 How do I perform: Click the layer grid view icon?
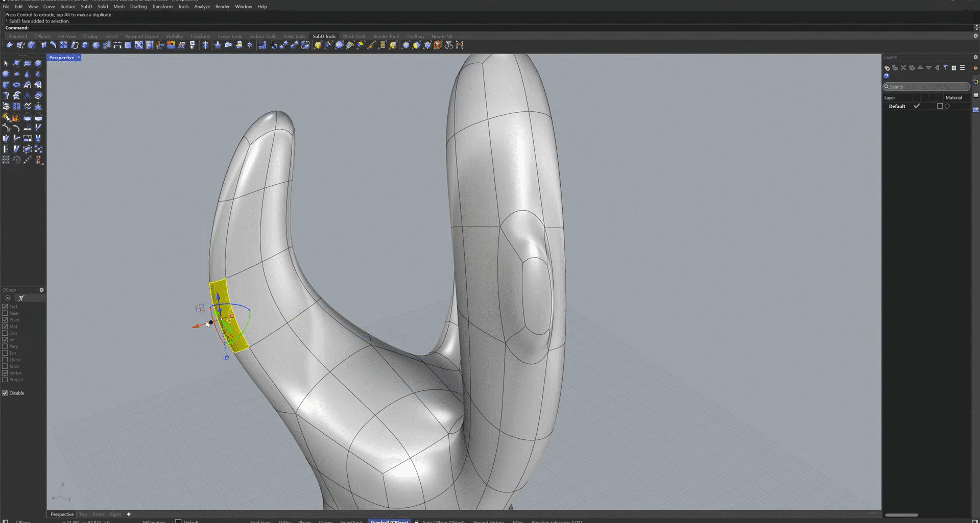pyautogui.click(x=953, y=68)
